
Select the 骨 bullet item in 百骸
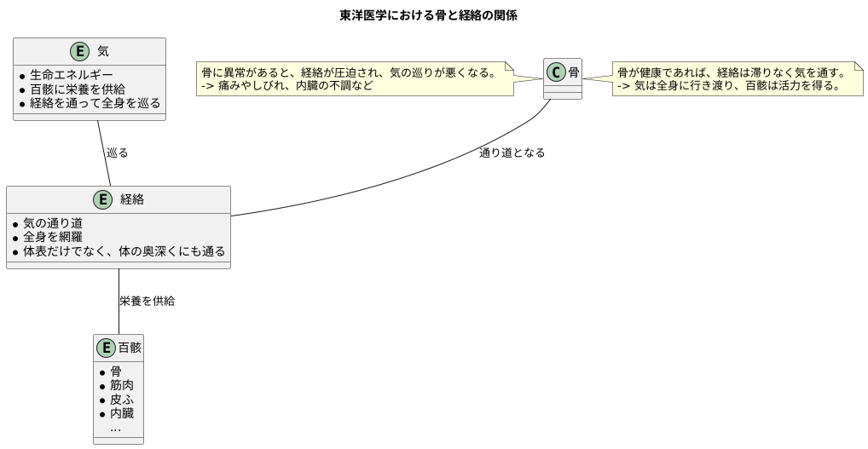click(110, 371)
